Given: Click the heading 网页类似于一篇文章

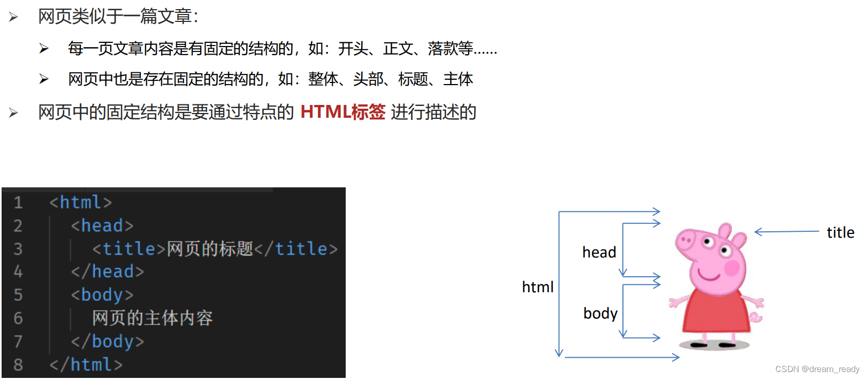Looking at the screenshot, I should [x=118, y=17].
